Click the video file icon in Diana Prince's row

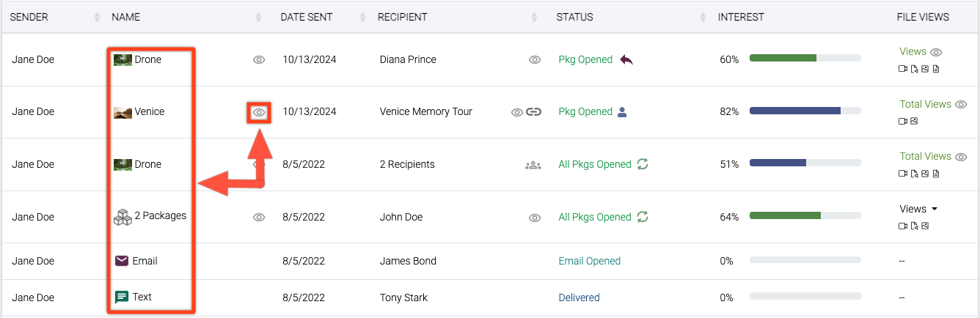903,69
